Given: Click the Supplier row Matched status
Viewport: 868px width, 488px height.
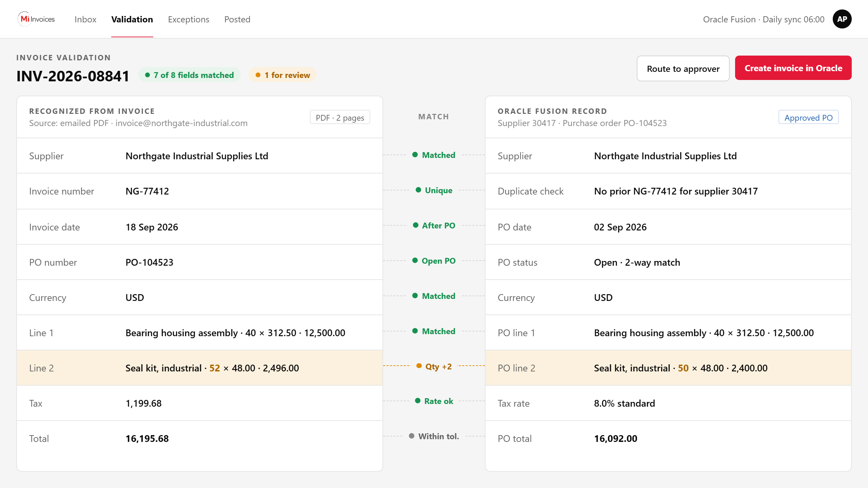Looking at the screenshot, I should pyautogui.click(x=434, y=155).
